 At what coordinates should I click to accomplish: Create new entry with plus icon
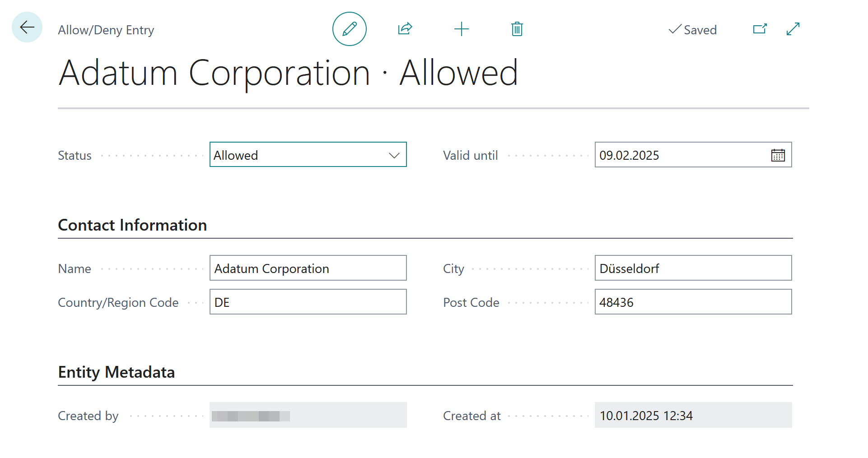point(462,29)
